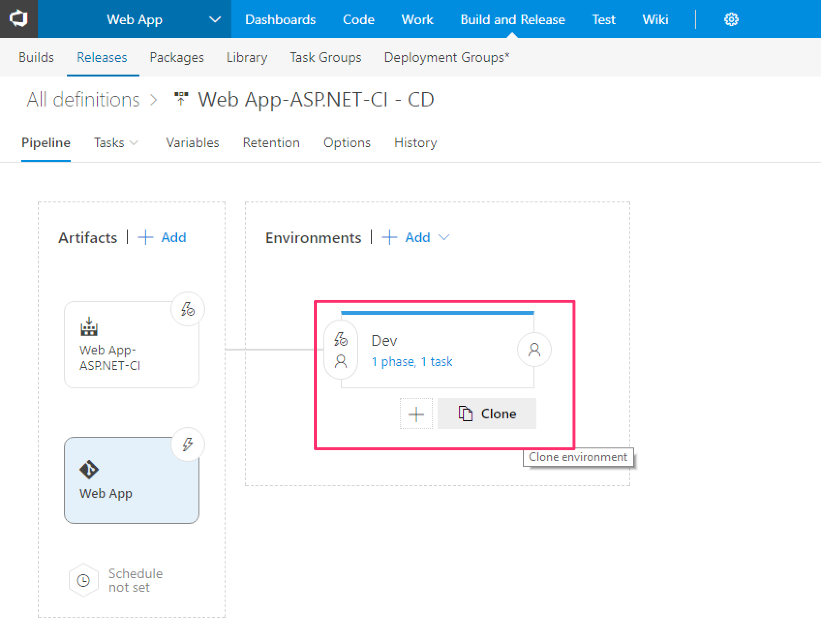Open Dev post-deployment approvers icon
The height and width of the screenshot is (644, 821).
(534, 350)
